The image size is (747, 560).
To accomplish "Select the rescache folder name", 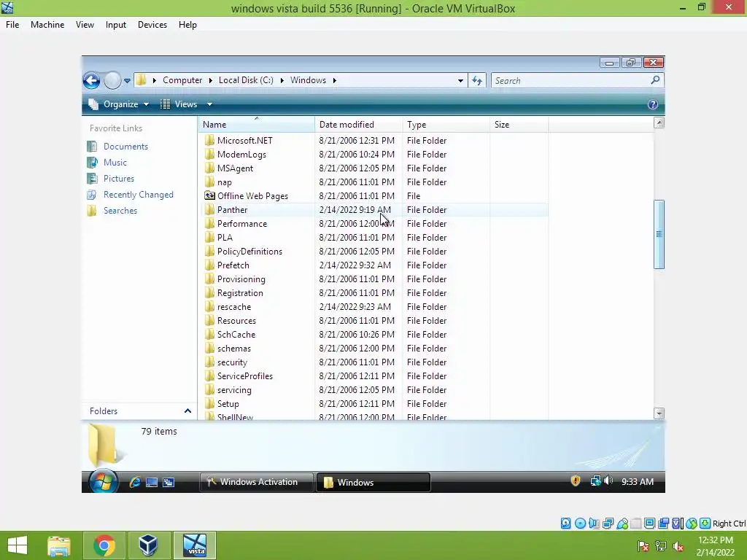I will pyautogui.click(x=234, y=307).
